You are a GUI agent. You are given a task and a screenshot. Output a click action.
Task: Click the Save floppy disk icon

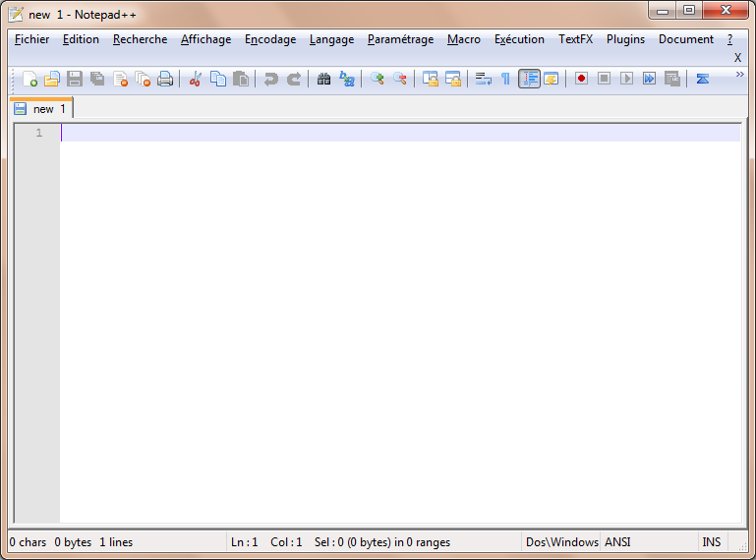coord(75,79)
